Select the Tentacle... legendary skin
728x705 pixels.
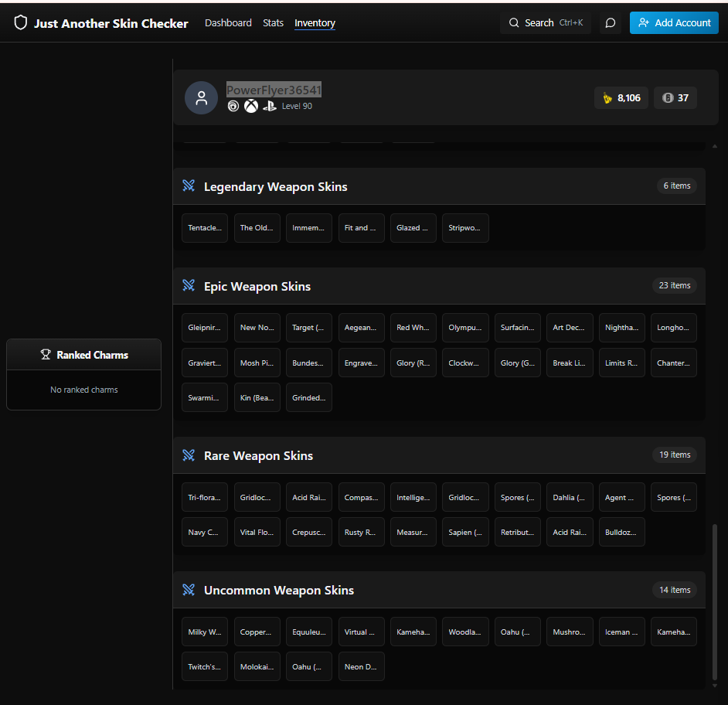pyautogui.click(x=205, y=228)
